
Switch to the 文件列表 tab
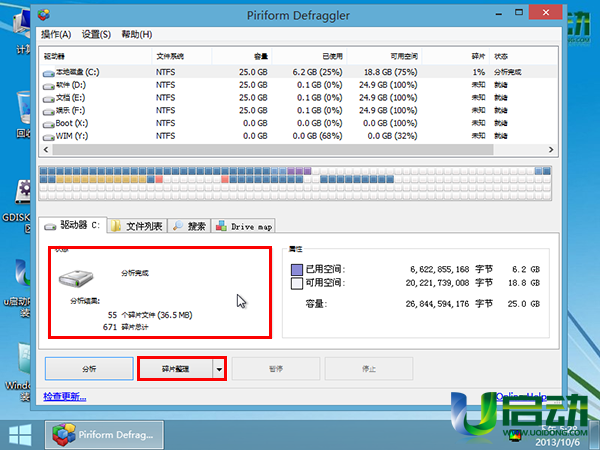[137, 226]
